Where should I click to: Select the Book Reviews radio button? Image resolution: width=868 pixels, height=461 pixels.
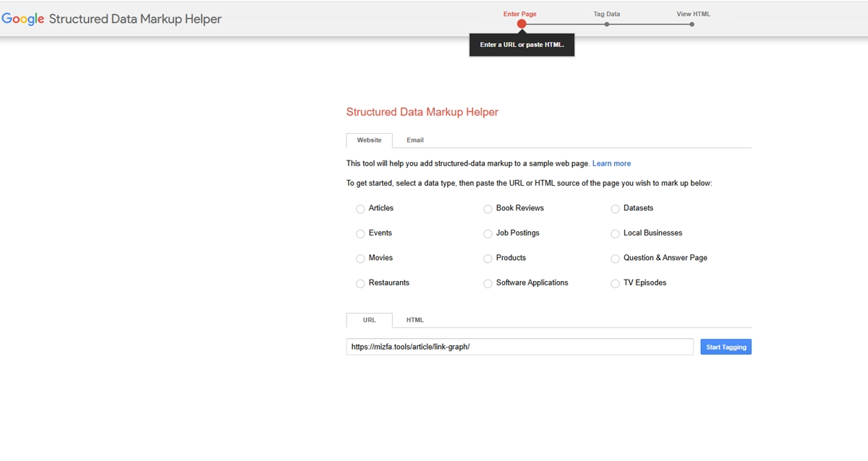(x=488, y=209)
